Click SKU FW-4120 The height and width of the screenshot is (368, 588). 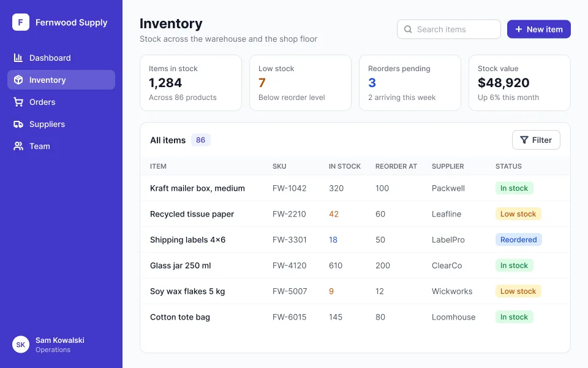point(290,266)
